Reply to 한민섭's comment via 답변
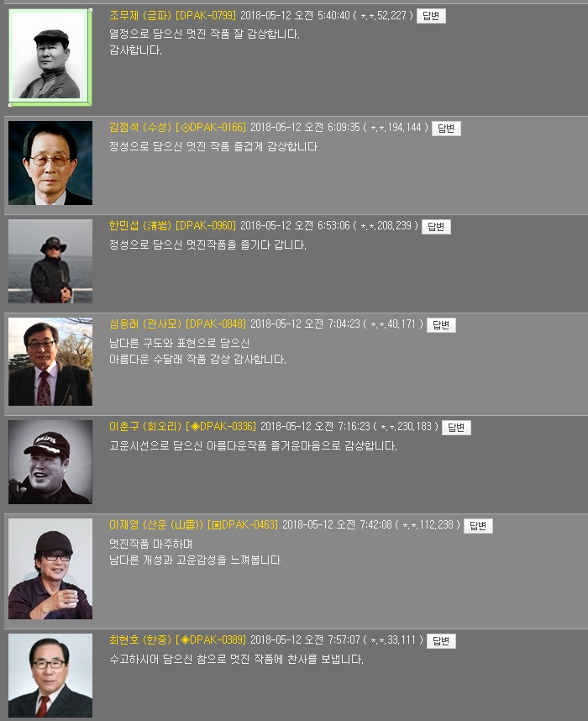The height and width of the screenshot is (721, 588). (x=436, y=227)
